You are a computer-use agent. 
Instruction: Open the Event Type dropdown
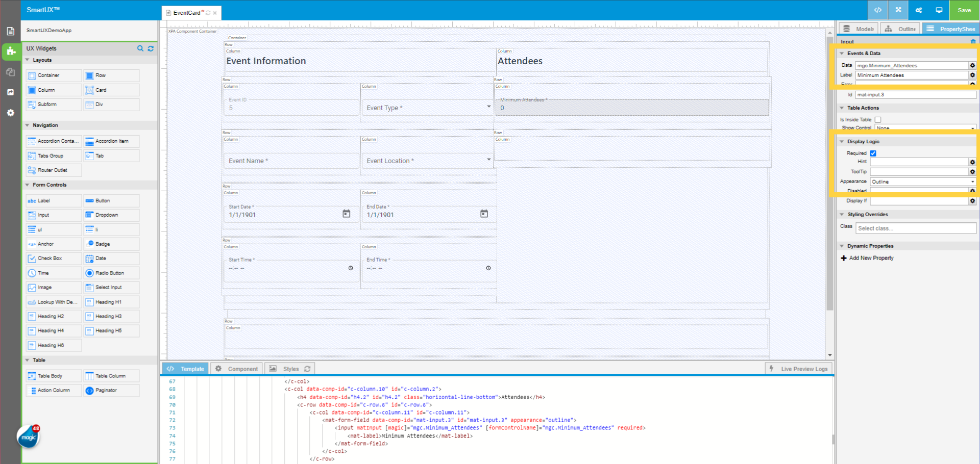pyautogui.click(x=428, y=108)
